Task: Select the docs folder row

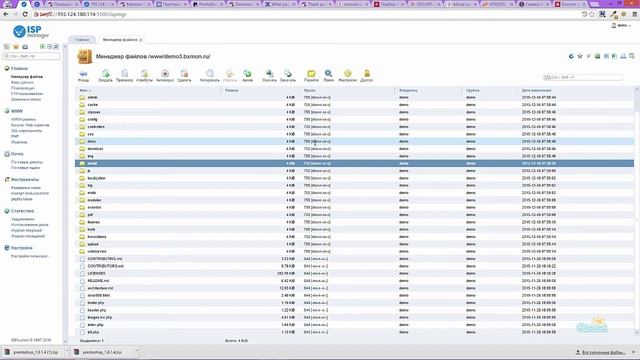Action: 354,141
